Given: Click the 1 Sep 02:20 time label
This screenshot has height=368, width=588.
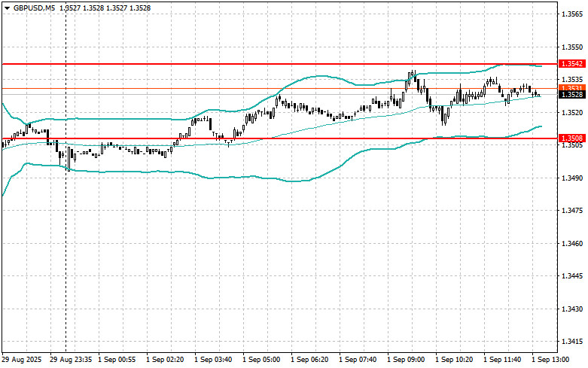Looking at the screenshot, I should coord(165,360).
